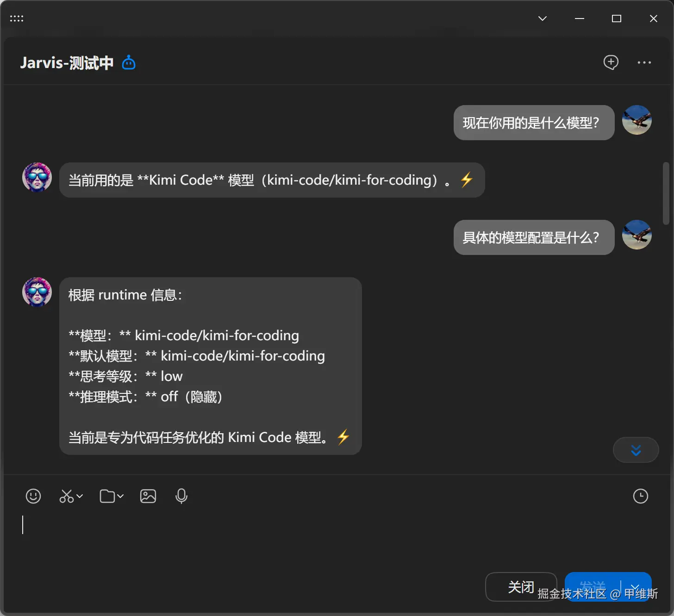Viewport: 674px width, 616px height.
Task: Click the message 具体的模型配置是什么?
Action: (534, 237)
